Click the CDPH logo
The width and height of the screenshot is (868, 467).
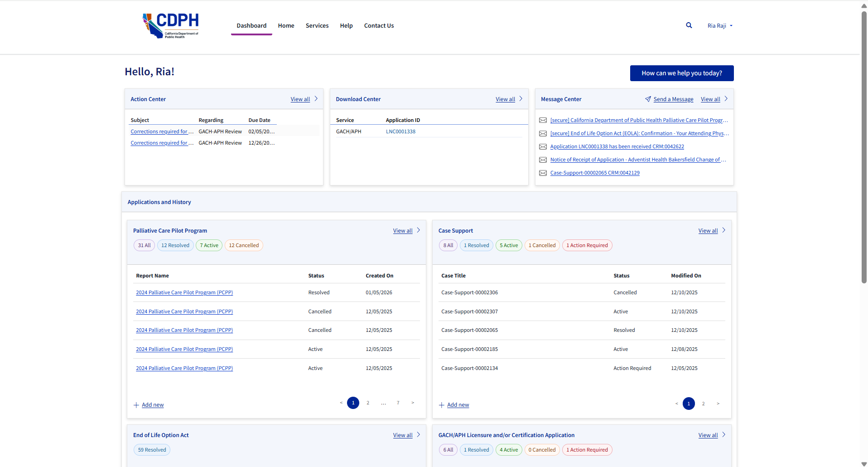170,25
